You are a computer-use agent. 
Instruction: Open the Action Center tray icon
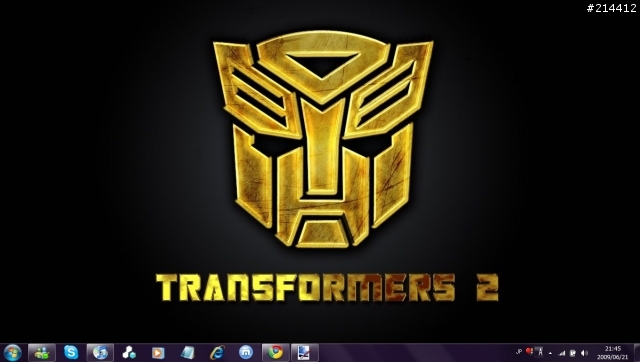click(573, 353)
